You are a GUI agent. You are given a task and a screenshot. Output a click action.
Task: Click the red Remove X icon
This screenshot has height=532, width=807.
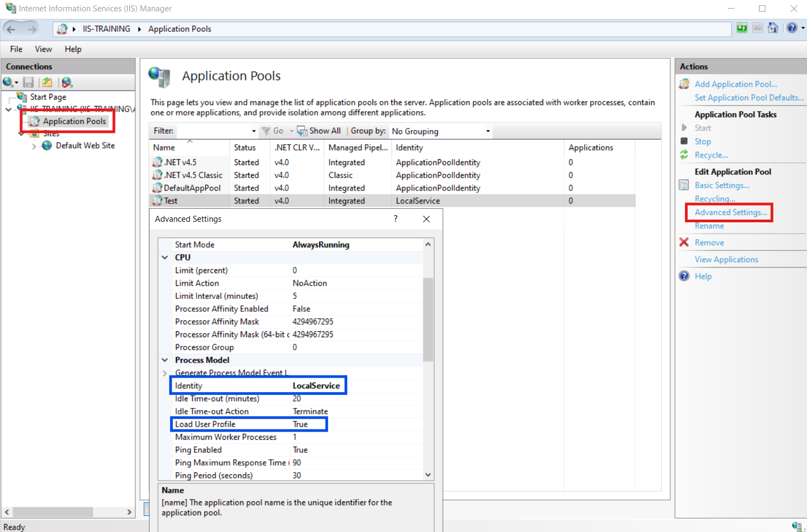(684, 242)
